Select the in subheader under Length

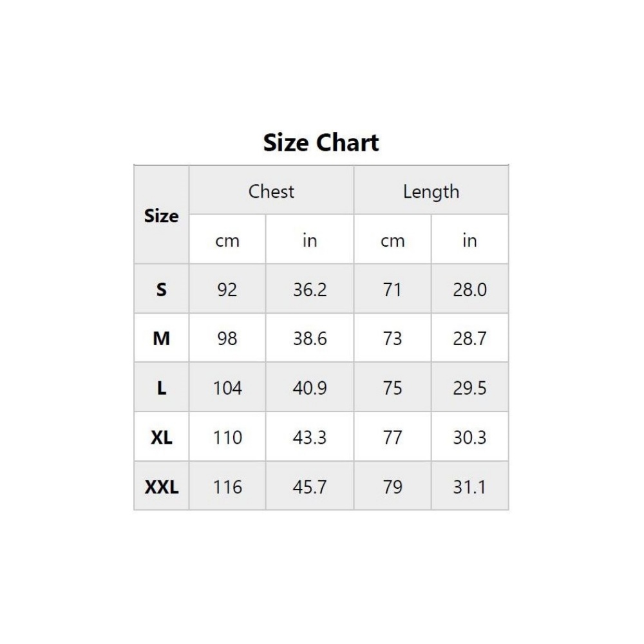tap(469, 240)
